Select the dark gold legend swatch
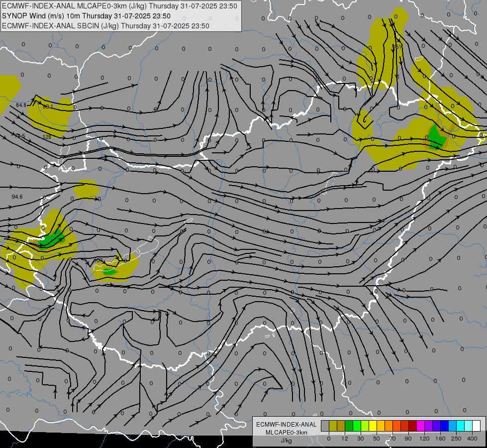The width and height of the screenshot is (487, 448). pyautogui.click(x=341, y=426)
